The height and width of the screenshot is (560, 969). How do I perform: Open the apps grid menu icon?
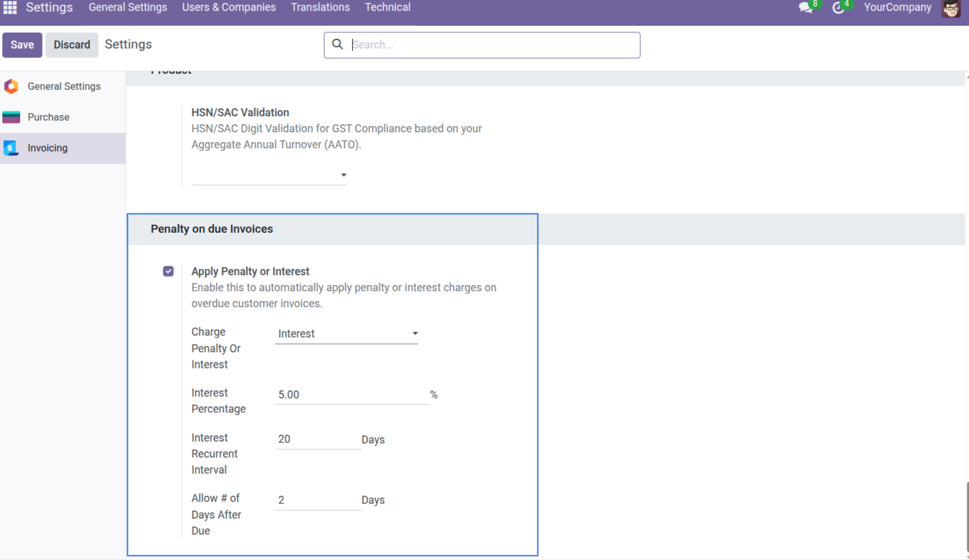10,7
